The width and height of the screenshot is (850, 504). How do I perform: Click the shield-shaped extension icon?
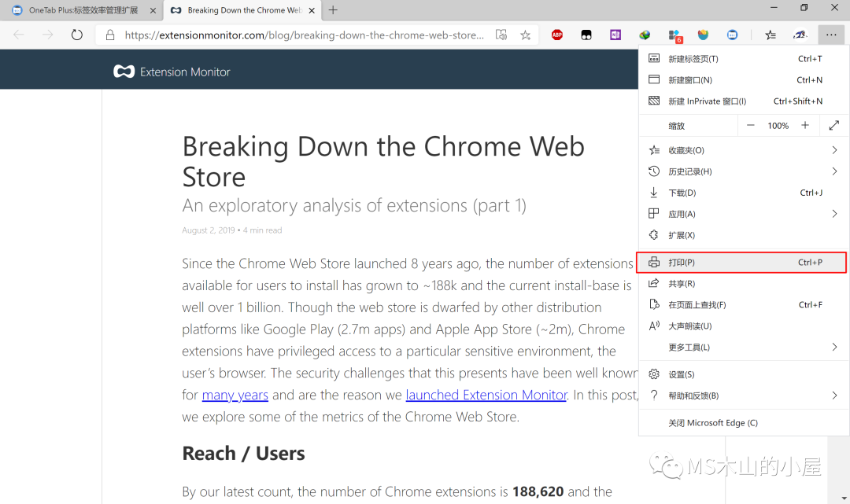pos(703,35)
